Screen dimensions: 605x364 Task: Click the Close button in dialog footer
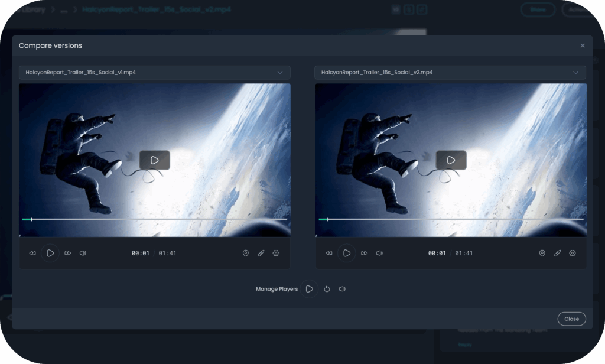pyautogui.click(x=572, y=319)
